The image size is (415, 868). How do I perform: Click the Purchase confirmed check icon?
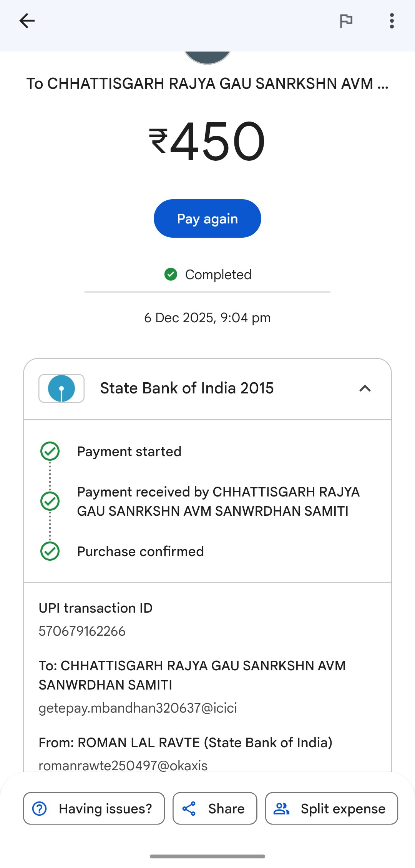(50, 551)
